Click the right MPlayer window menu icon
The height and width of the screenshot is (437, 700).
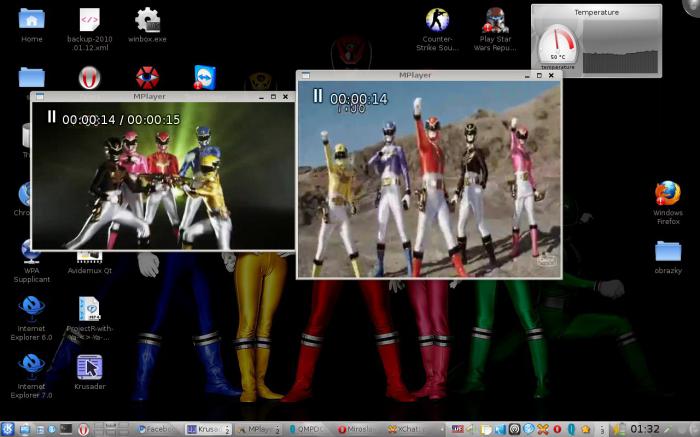click(305, 75)
